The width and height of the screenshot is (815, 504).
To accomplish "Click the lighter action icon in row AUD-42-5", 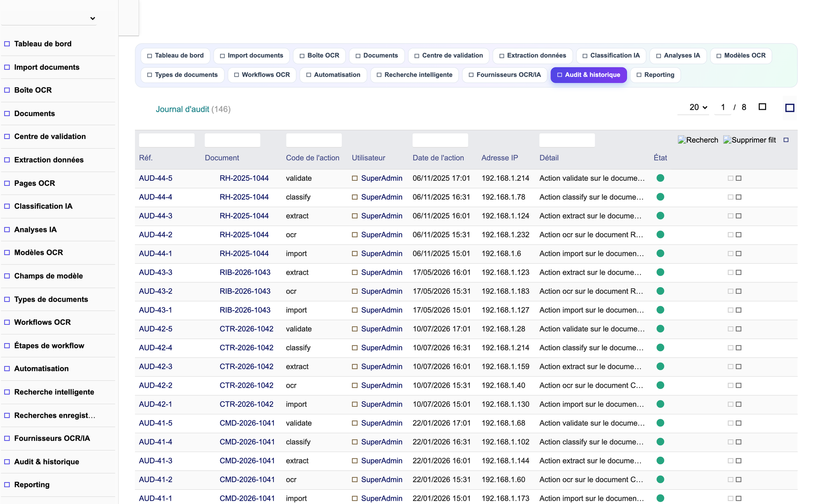I will point(730,329).
